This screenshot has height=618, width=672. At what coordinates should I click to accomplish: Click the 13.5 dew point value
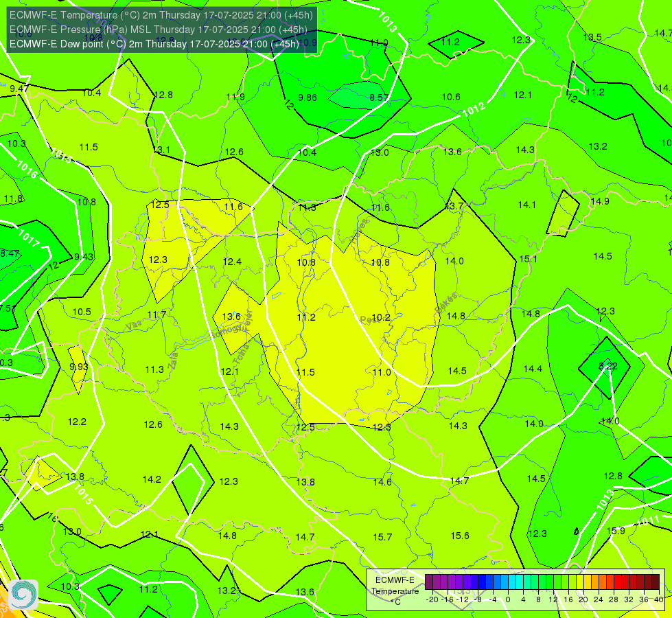[x=592, y=37]
